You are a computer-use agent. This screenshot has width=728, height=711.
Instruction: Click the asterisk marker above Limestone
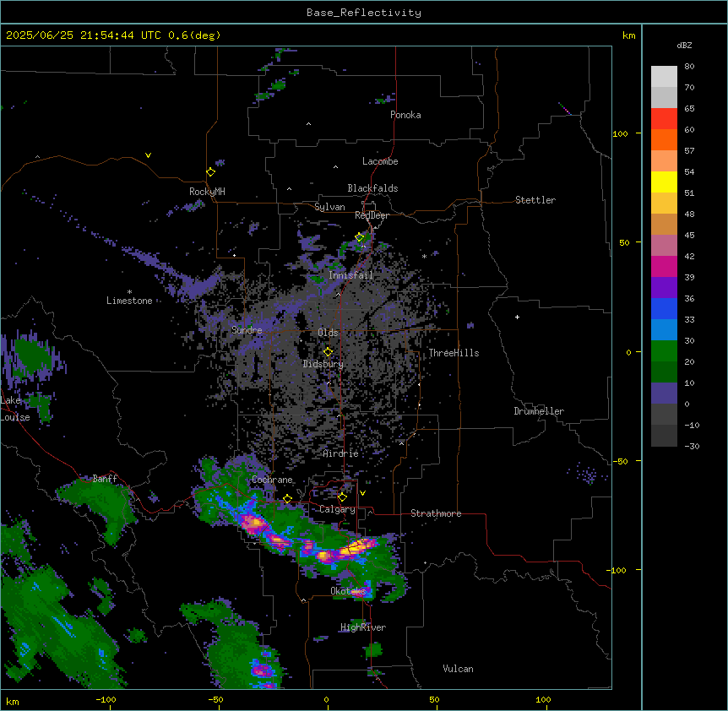coord(129,292)
